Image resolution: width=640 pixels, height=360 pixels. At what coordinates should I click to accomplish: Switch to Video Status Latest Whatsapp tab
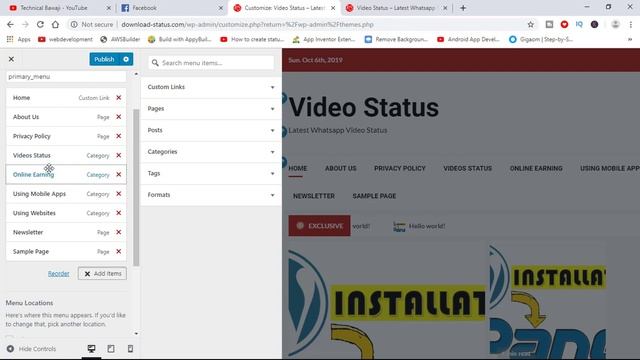pos(395,8)
